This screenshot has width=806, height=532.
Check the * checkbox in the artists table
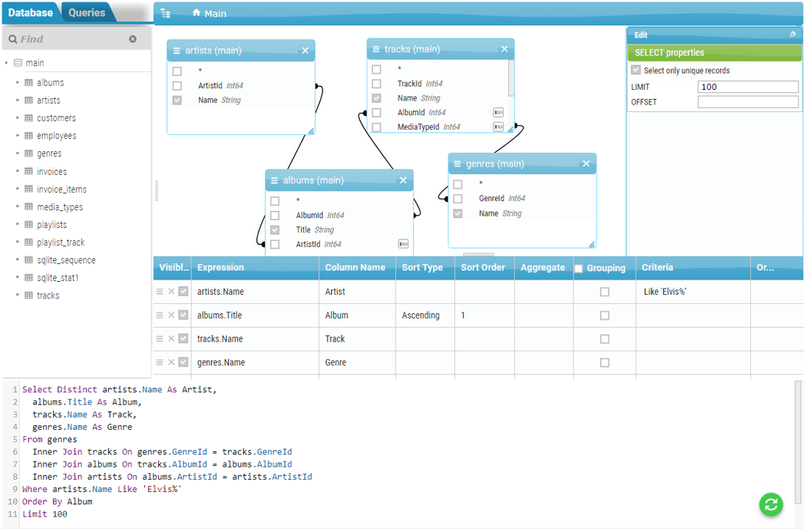177,69
